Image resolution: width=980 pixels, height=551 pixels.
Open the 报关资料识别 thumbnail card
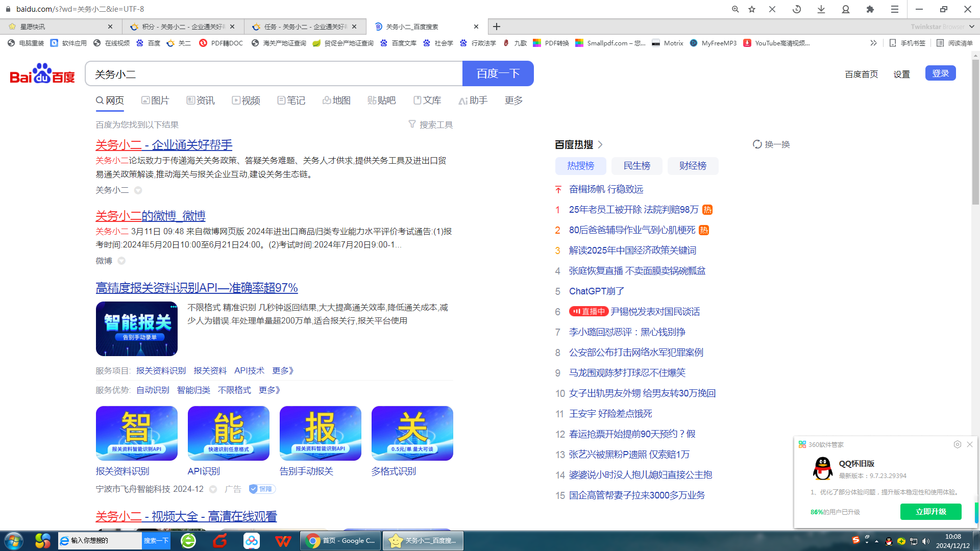137,433
